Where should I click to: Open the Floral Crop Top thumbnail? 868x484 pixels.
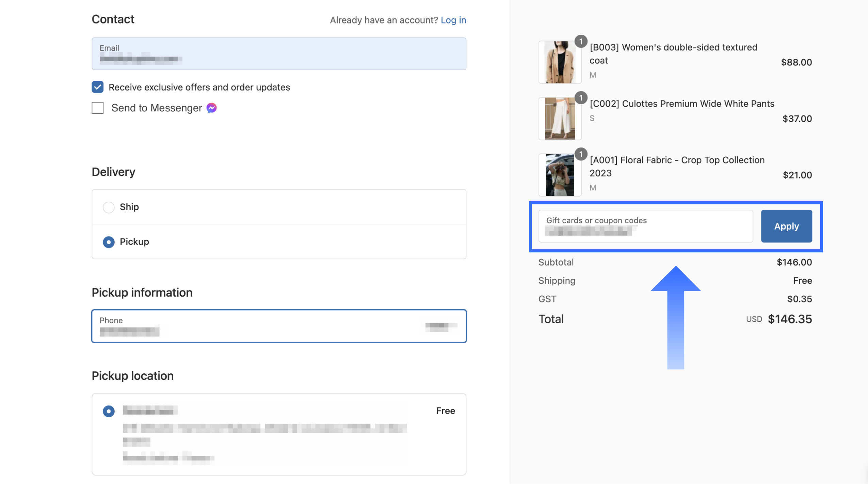tap(560, 175)
